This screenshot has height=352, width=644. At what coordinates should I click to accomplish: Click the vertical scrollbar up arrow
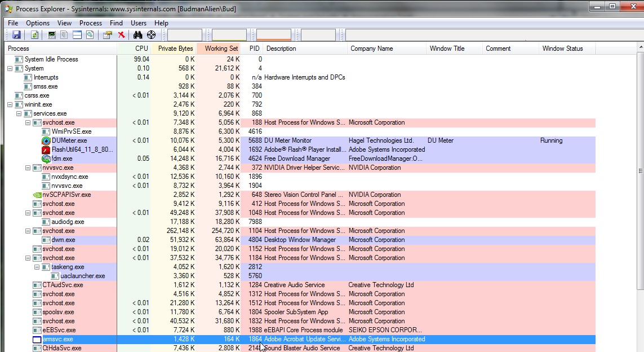[641, 48]
